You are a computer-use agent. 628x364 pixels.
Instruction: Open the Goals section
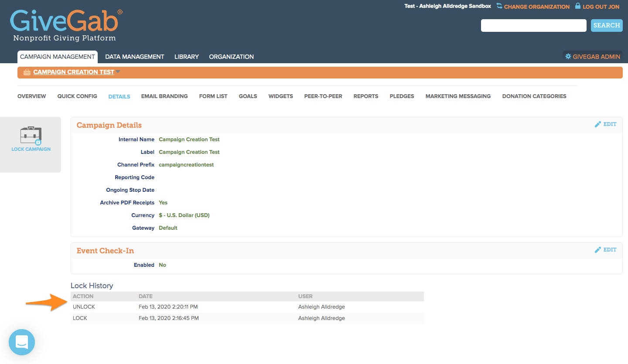[248, 96]
